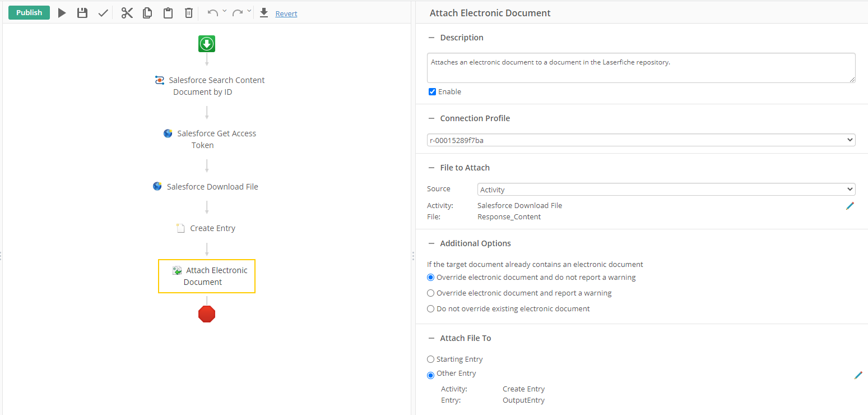Viewport: 868px width, 415px height.
Task: Click into the description text area
Action: 641,68
